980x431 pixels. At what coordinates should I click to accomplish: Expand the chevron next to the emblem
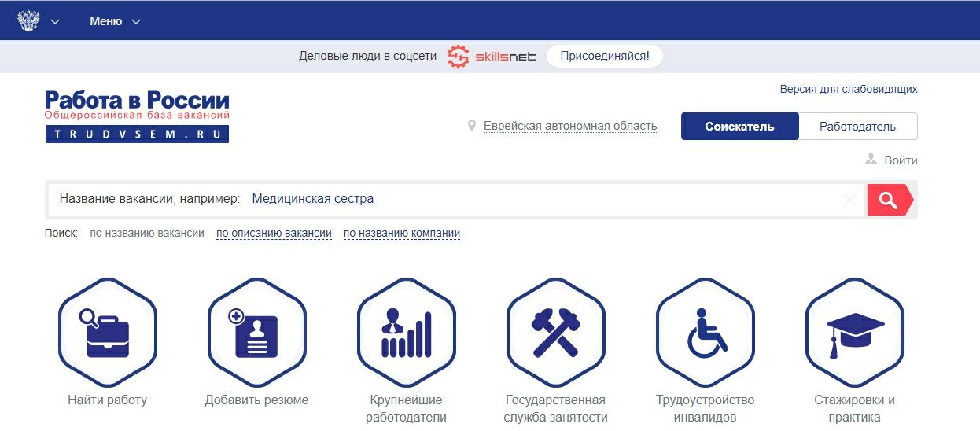pos(55,22)
